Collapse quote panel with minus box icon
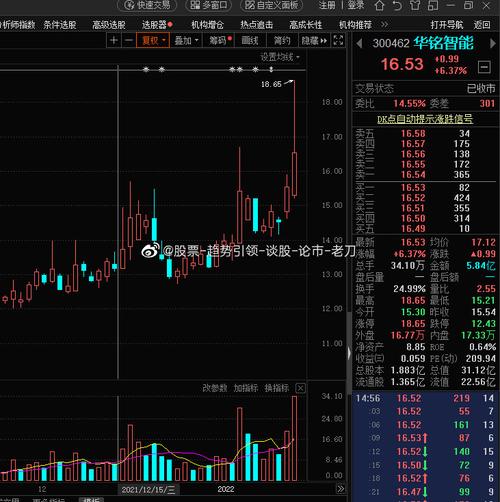This screenshot has height=502, width=500. [x=484, y=67]
